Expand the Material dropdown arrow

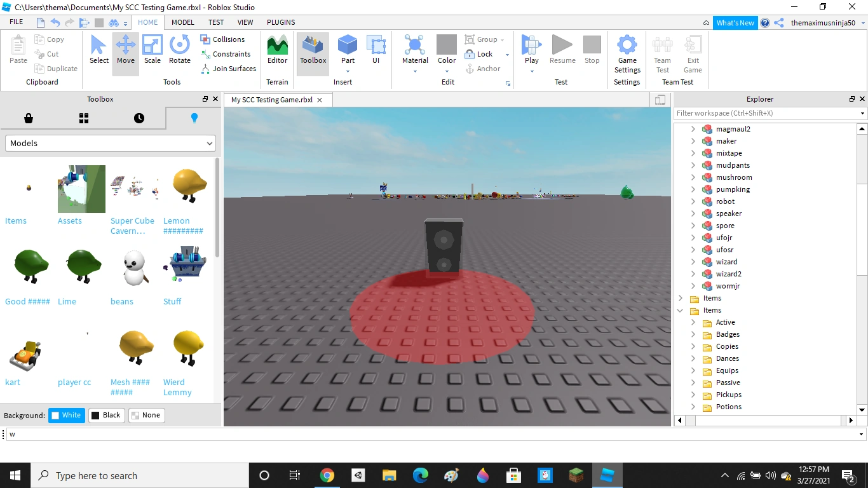point(415,71)
